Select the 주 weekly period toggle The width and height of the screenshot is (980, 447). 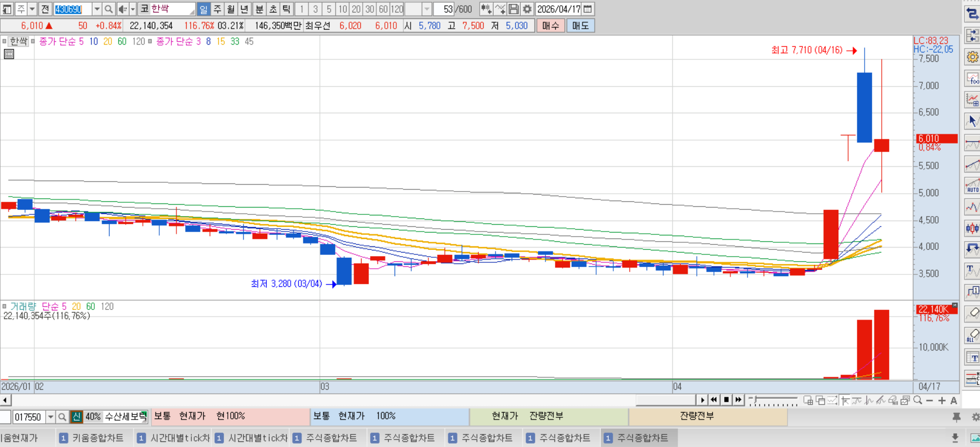coord(217,9)
